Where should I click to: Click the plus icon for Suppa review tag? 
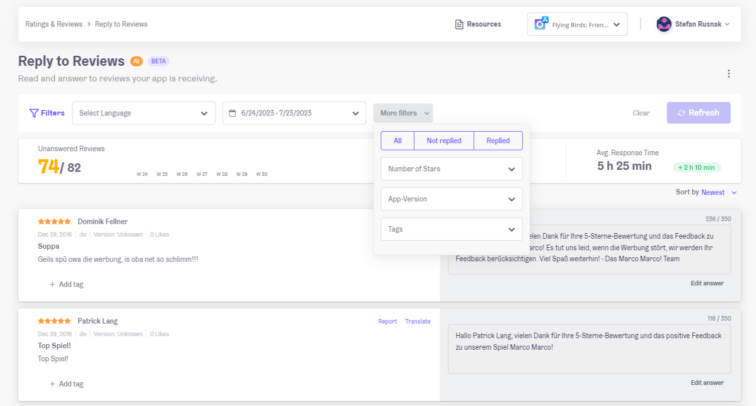coord(52,284)
